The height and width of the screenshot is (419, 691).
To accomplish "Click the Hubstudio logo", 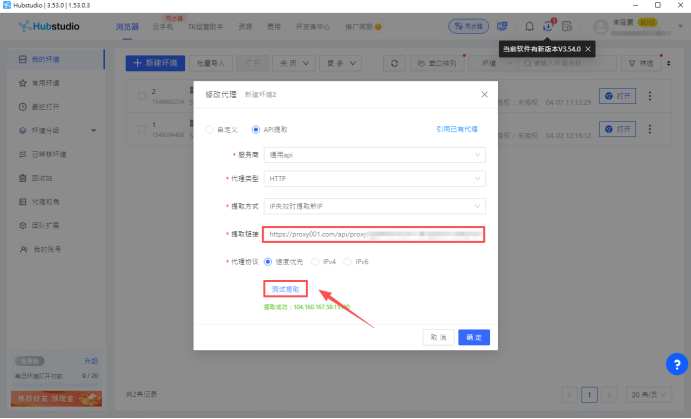I will (49, 26).
